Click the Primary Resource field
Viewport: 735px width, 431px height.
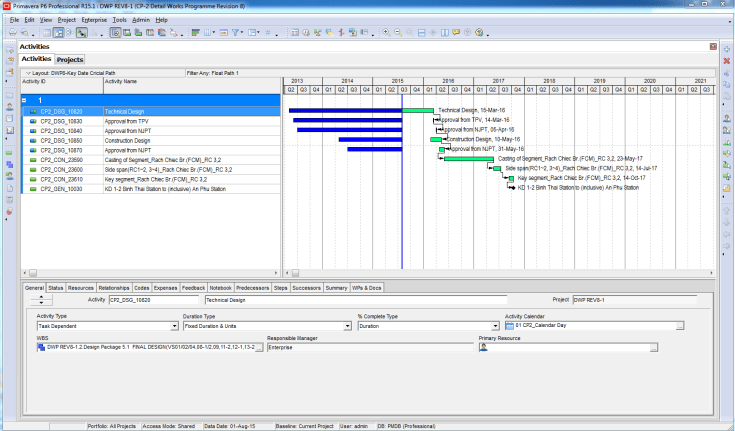[565, 347]
